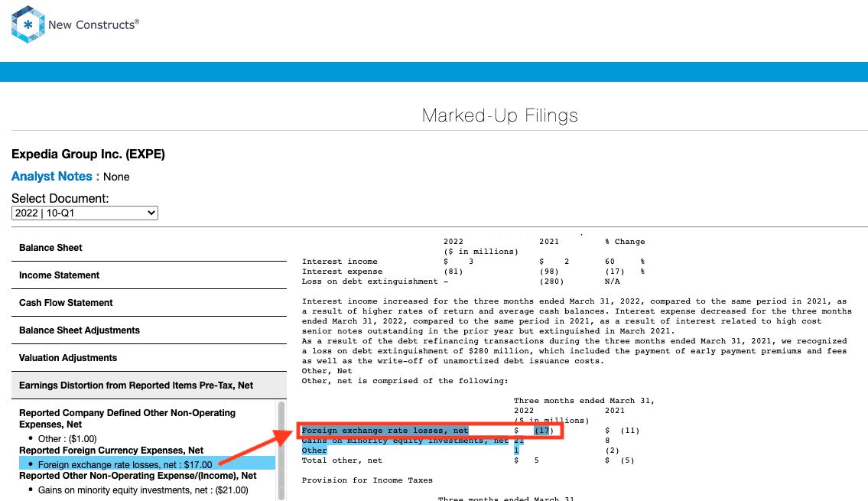
Task: Open the Valuation Adjustments section
Action: [149, 358]
